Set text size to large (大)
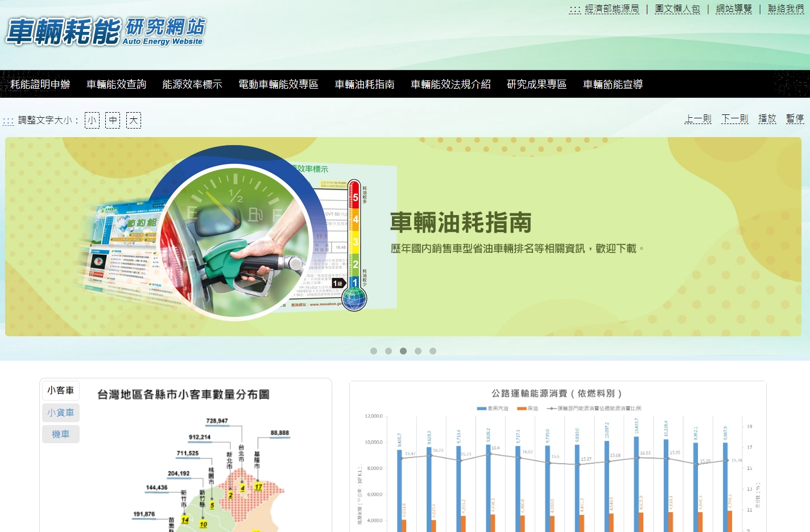Image resolution: width=810 pixels, height=532 pixels. (x=133, y=120)
